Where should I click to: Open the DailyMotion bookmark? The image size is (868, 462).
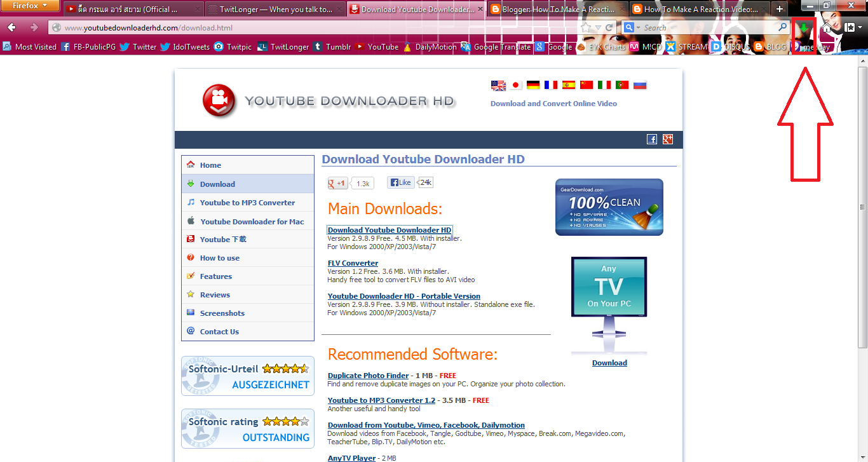pyautogui.click(x=430, y=46)
